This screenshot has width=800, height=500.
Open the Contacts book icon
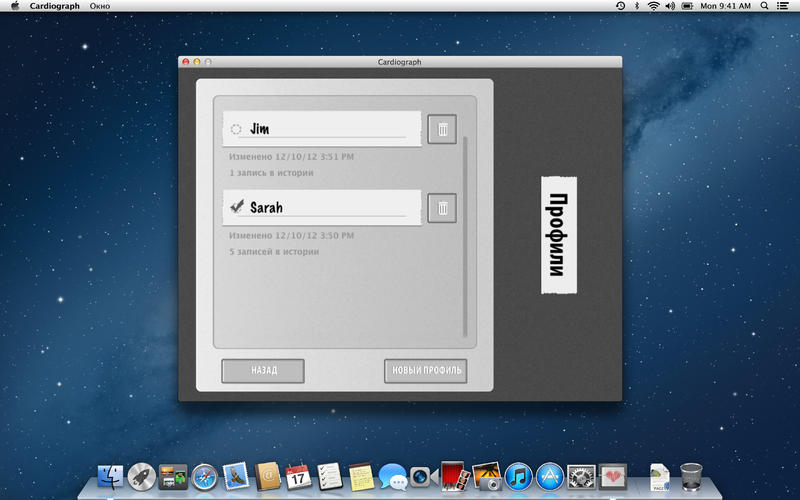point(268,476)
